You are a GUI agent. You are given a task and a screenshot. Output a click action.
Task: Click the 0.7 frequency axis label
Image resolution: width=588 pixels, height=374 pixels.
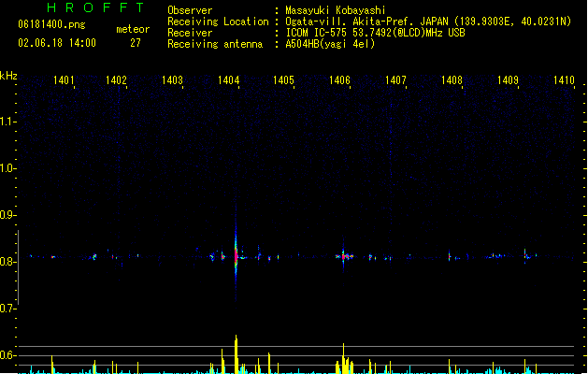coord(7,309)
